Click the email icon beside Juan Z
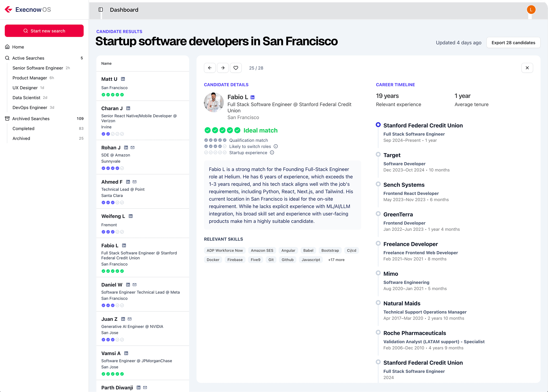 (x=130, y=319)
